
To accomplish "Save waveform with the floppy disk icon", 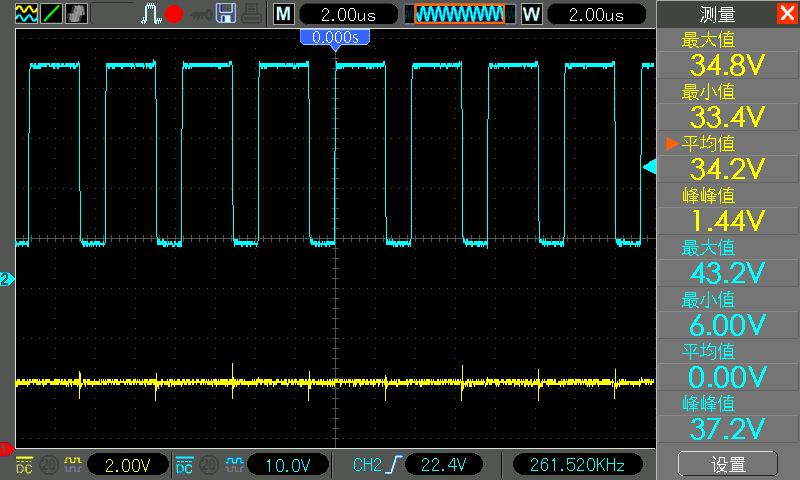I will pyautogui.click(x=226, y=14).
